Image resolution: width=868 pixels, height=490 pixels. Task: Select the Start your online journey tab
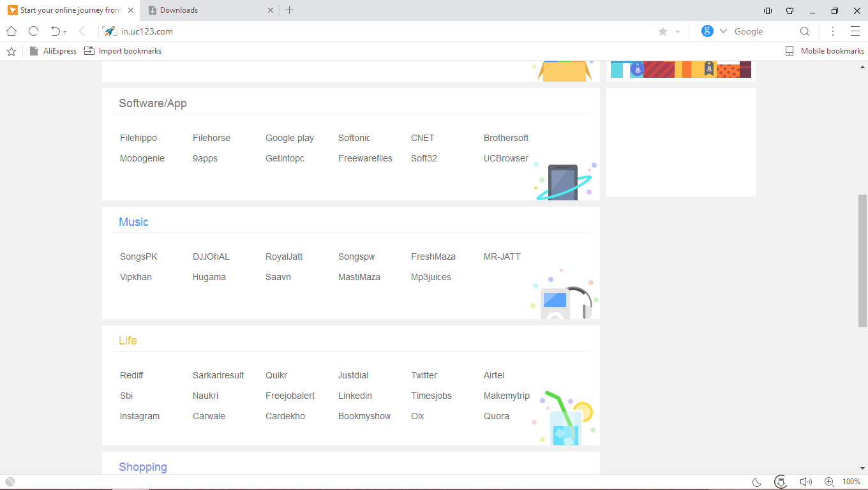[x=71, y=10]
